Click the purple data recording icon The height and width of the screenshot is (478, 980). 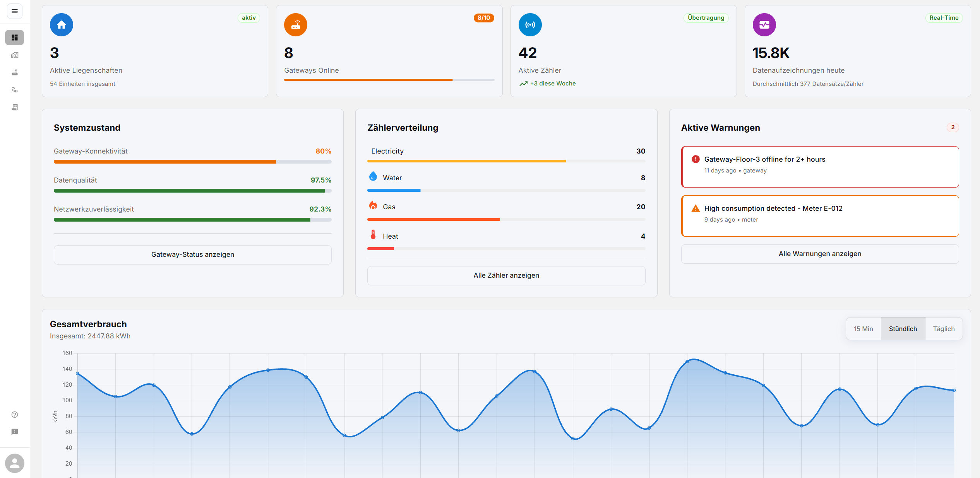[x=764, y=25]
